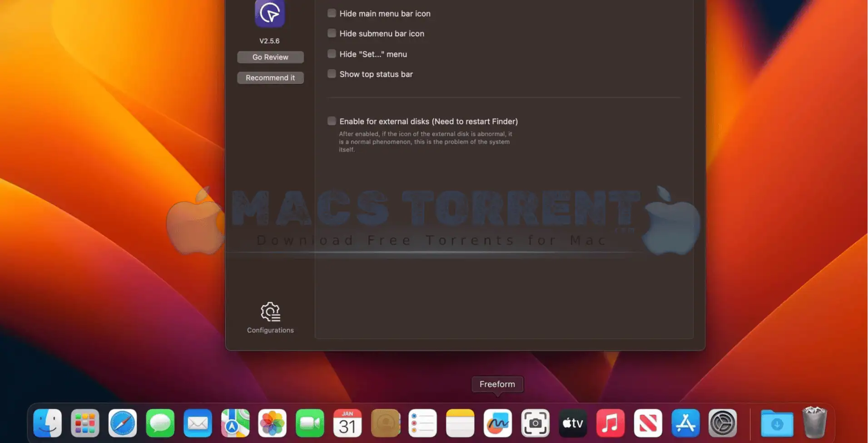Open News app in Dock

coord(648,423)
